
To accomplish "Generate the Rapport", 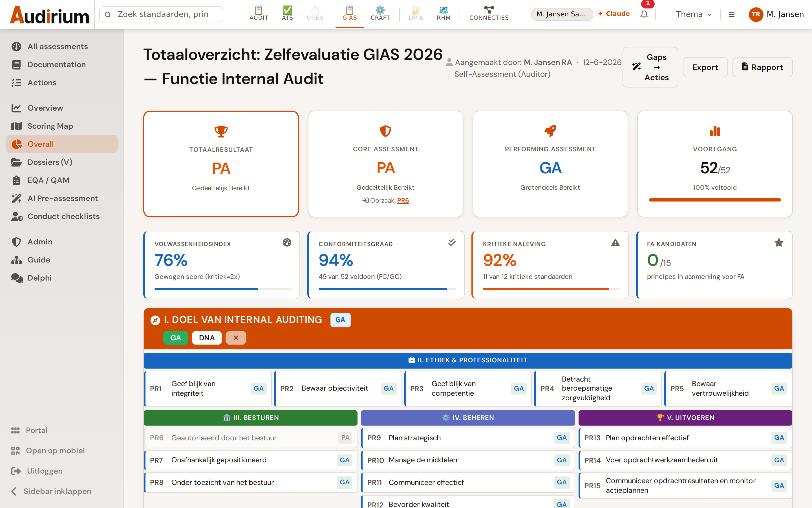I will (x=762, y=67).
